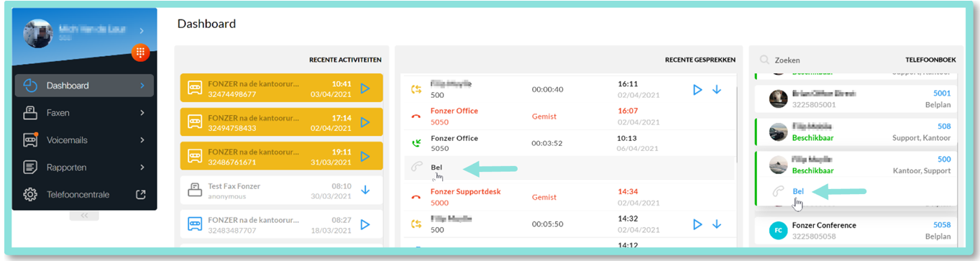
Task: Click the Voicemails cassette icon in sidebar
Action: (30, 140)
